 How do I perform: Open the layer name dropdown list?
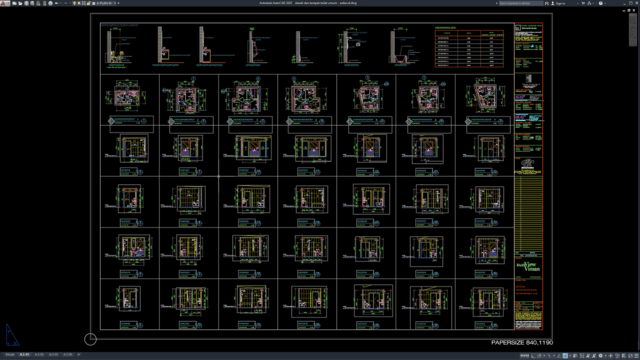click(x=106, y=3)
